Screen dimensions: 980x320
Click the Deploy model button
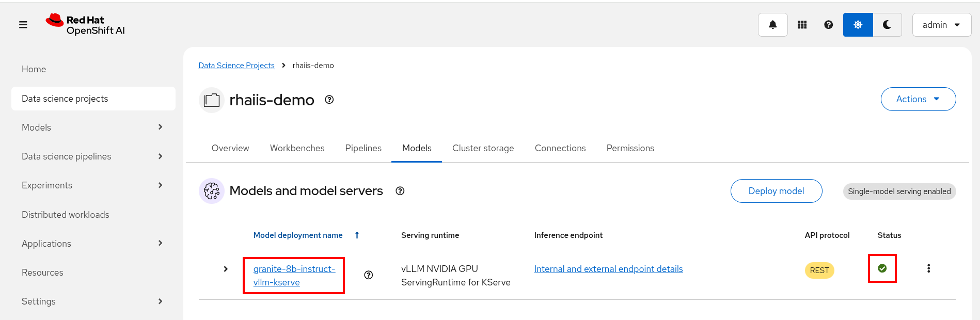[x=776, y=191]
